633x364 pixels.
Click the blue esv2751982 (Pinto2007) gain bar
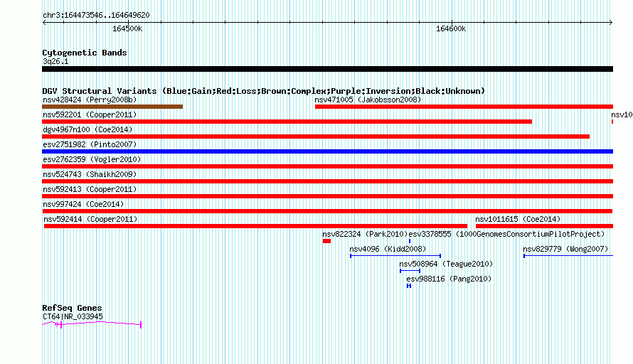(x=327, y=151)
